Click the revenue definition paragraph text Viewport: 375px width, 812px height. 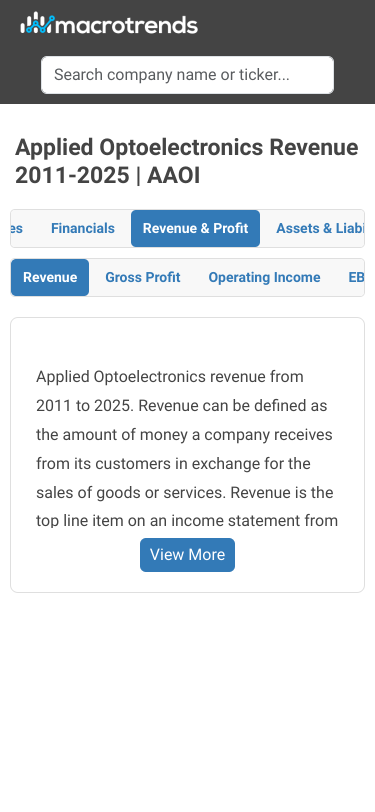click(x=186, y=448)
